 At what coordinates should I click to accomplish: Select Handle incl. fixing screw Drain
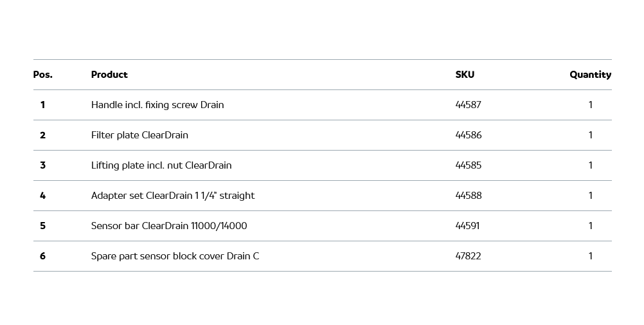[157, 105]
